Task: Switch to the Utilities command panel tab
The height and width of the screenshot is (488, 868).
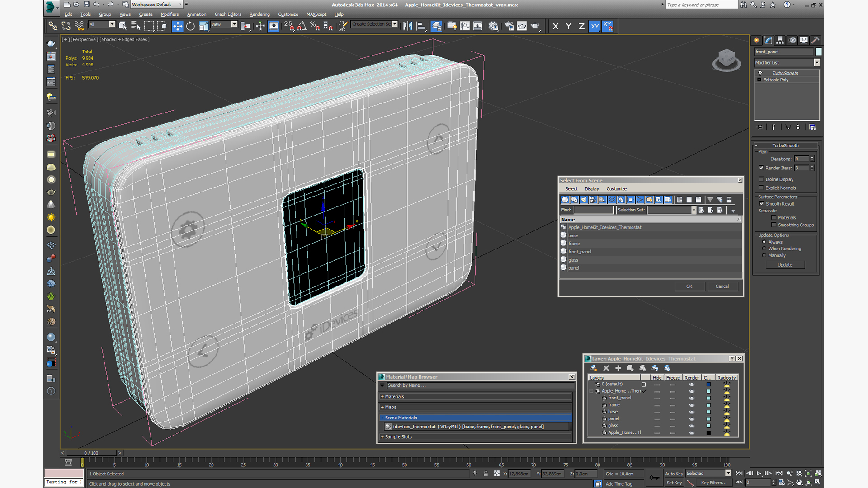Action: (x=816, y=40)
